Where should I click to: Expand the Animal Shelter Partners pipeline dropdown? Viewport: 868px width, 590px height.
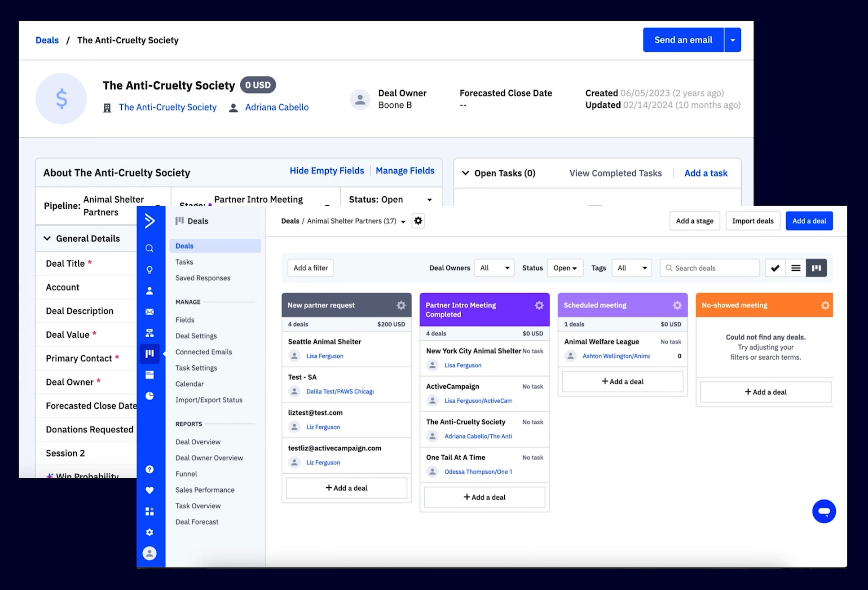pyautogui.click(x=403, y=222)
